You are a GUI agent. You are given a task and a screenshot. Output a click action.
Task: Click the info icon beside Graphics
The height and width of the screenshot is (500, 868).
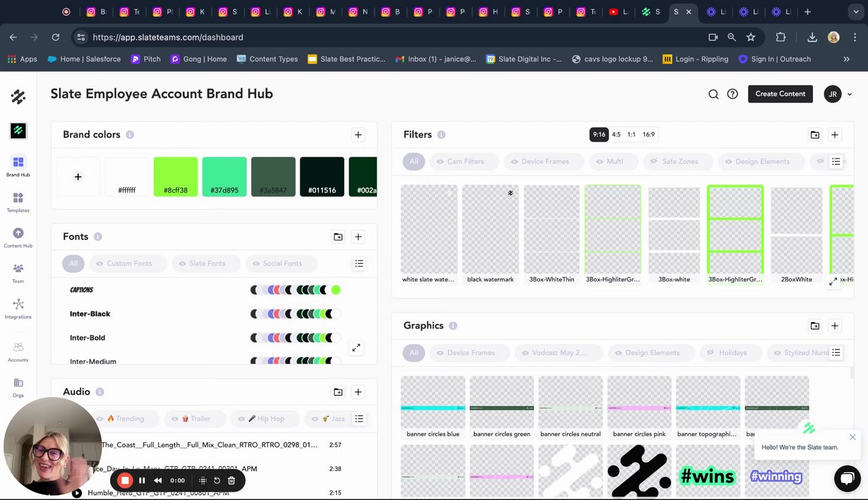coord(452,326)
